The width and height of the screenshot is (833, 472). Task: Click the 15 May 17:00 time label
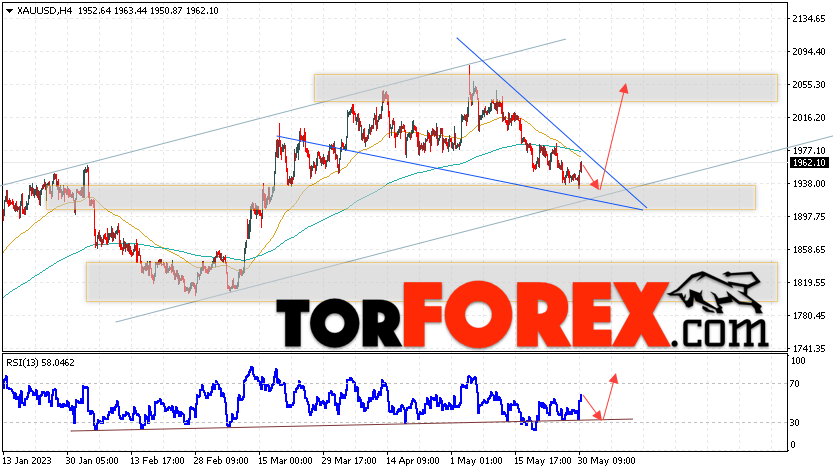pos(541,460)
